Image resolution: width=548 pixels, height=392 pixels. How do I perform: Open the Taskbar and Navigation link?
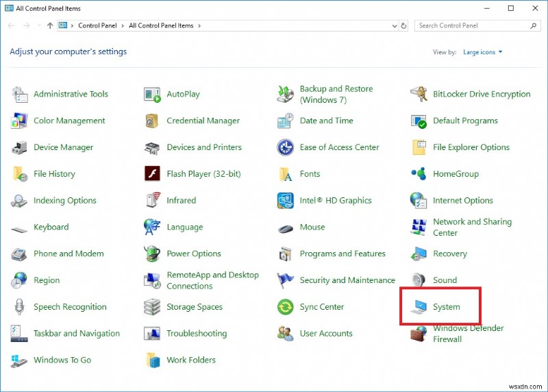click(77, 334)
